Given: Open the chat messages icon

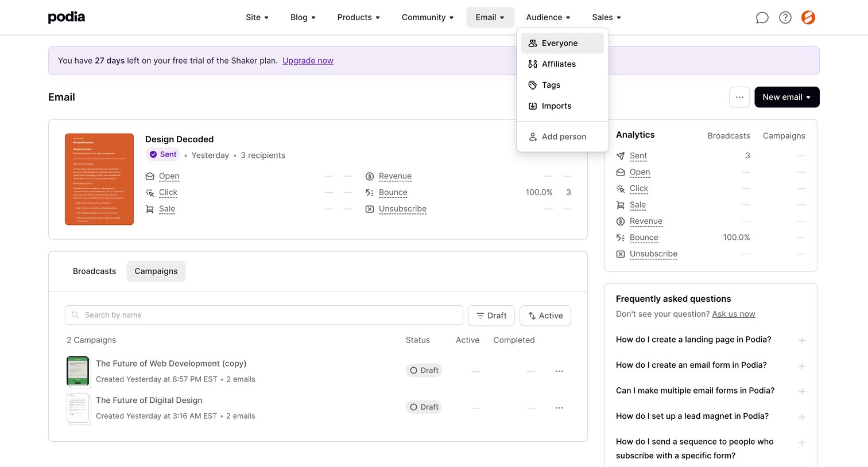Looking at the screenshot, I should pos(762,18).
